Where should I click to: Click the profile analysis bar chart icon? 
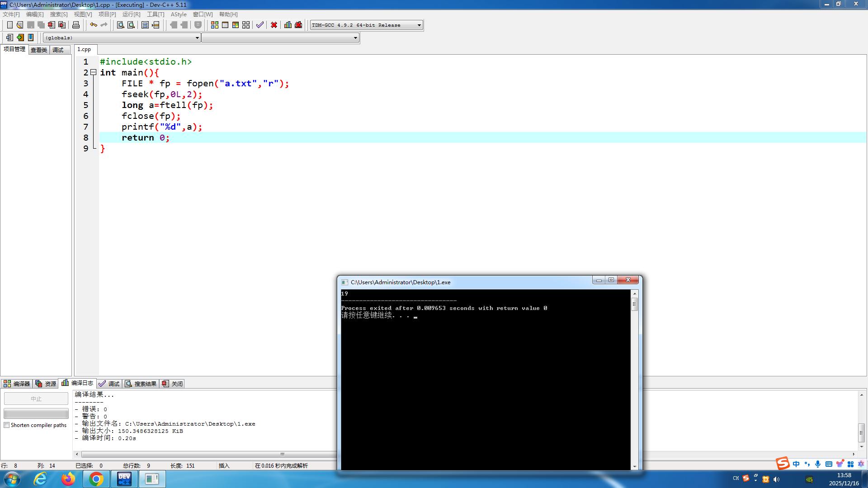pos(288,25)
